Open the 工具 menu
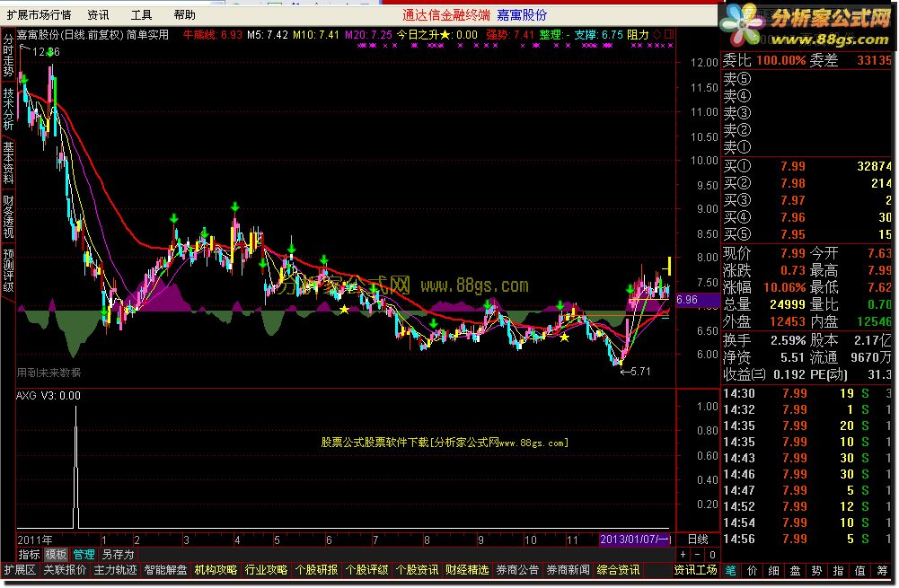Screen dimensions: 899x588 [141, 15]
